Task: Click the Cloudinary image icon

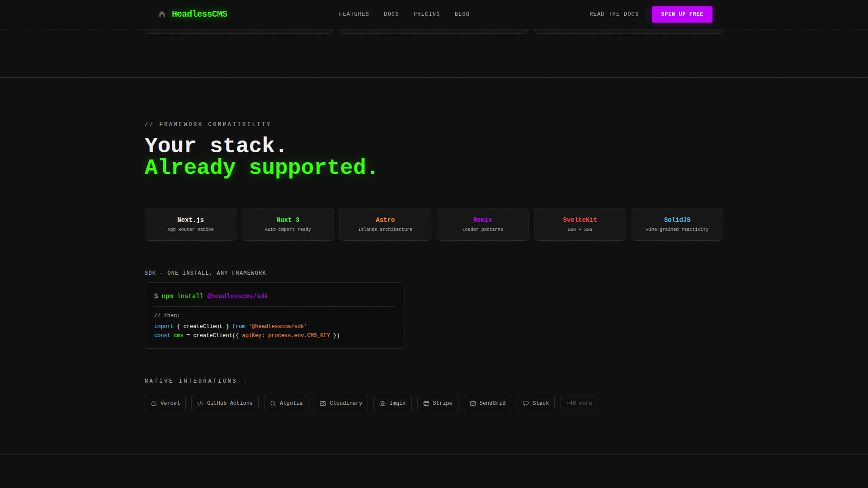Action: click(x=323, y=404)
